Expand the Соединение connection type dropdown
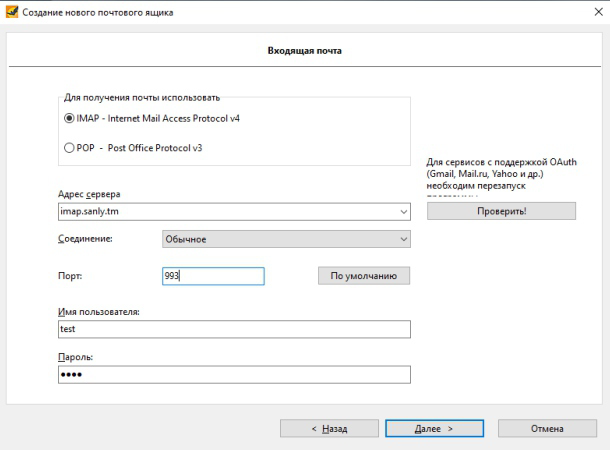The width and height of the screenshot is (610, 450). [286, 239]
